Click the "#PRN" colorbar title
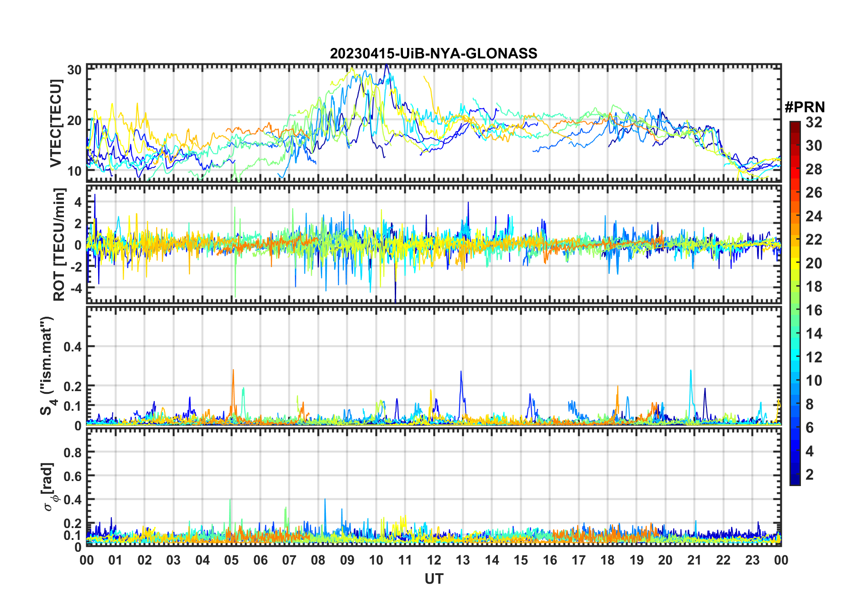This screenshot has height=607, width=868. pyautogui.click(x=805, y=107)
